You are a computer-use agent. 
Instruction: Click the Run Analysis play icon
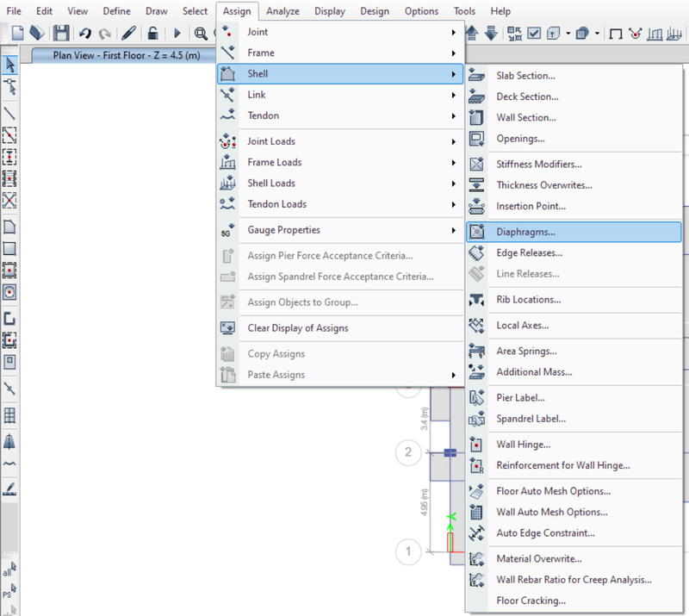click(x=177, y=33)
